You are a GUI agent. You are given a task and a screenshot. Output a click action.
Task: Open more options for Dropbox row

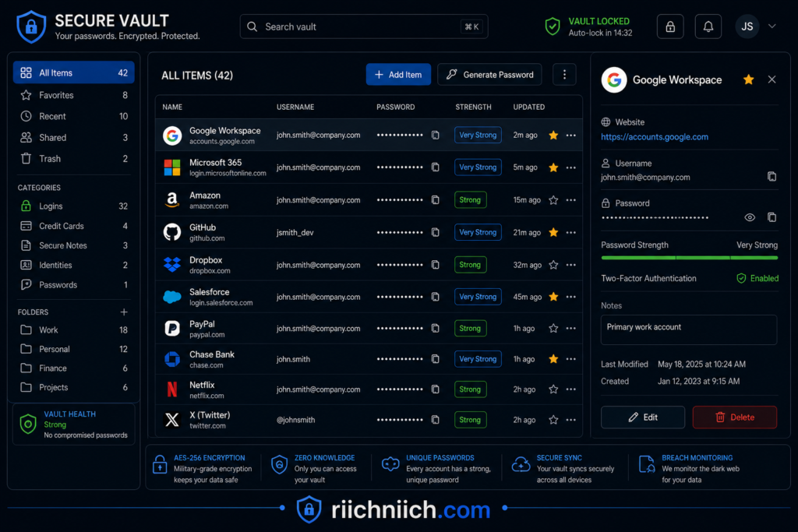[x=571, y=265]
